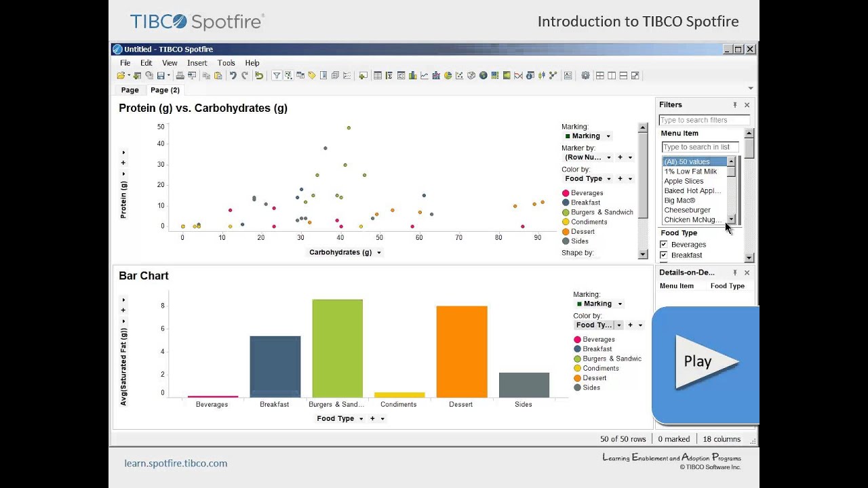This screenshot has width=868, height=488.
Task: Open the Tools menu
Action: pos(226,63)
